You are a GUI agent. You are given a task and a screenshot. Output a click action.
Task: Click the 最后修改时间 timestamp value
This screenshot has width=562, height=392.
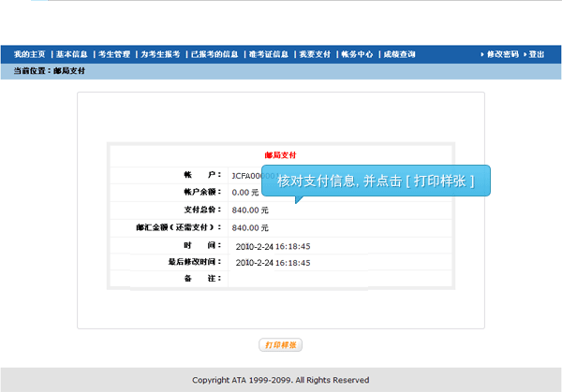point(273,263)
